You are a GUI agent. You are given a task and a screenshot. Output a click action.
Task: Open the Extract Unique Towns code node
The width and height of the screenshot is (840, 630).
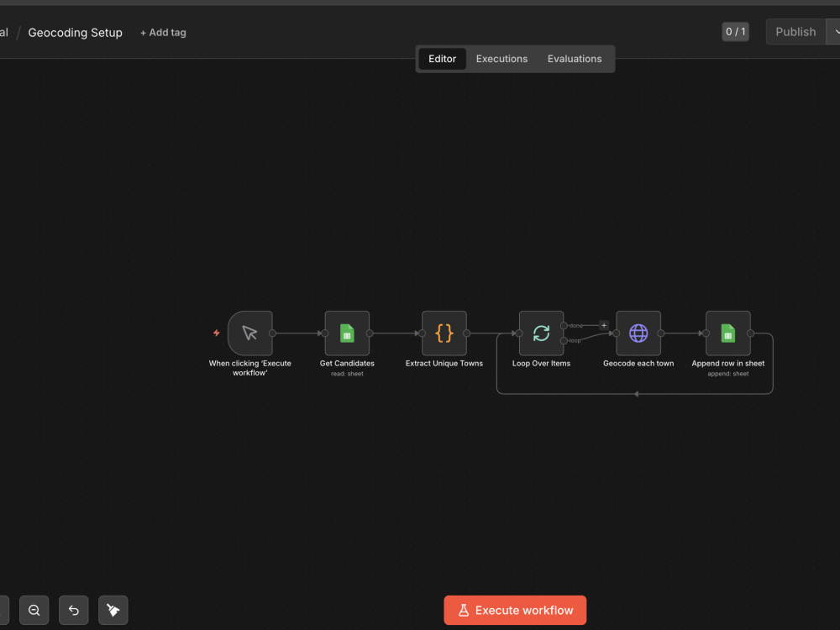pos(444,333)
